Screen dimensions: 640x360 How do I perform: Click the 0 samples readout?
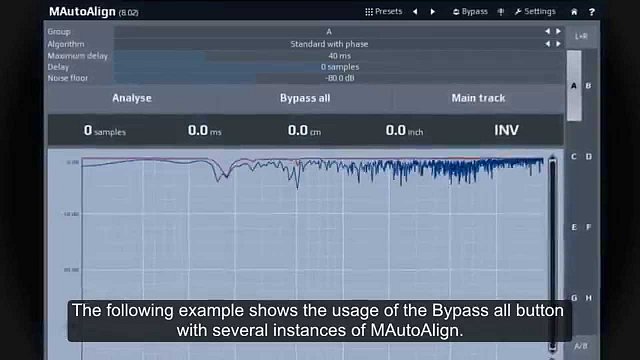[105, 131]
